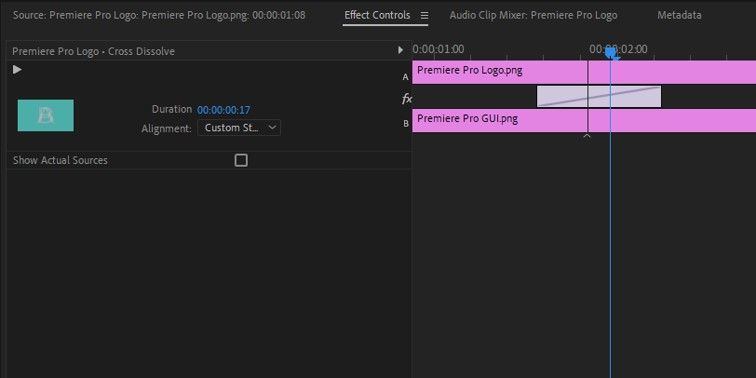Click the Duration timecode value
The height and width of the screenshot is (378, 756).
coord(224,110)
